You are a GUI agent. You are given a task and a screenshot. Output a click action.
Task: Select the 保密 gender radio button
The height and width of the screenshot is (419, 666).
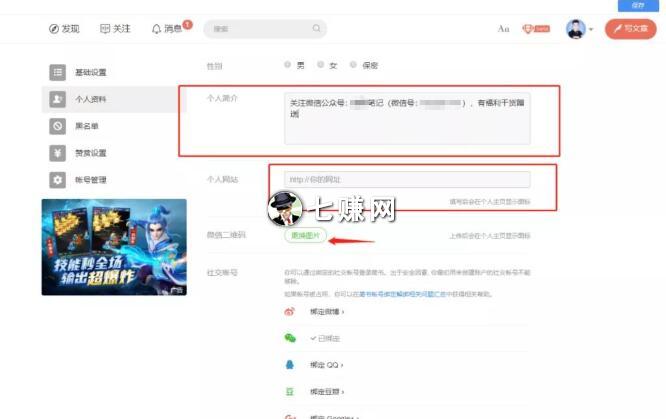click(x=353, y=65)
